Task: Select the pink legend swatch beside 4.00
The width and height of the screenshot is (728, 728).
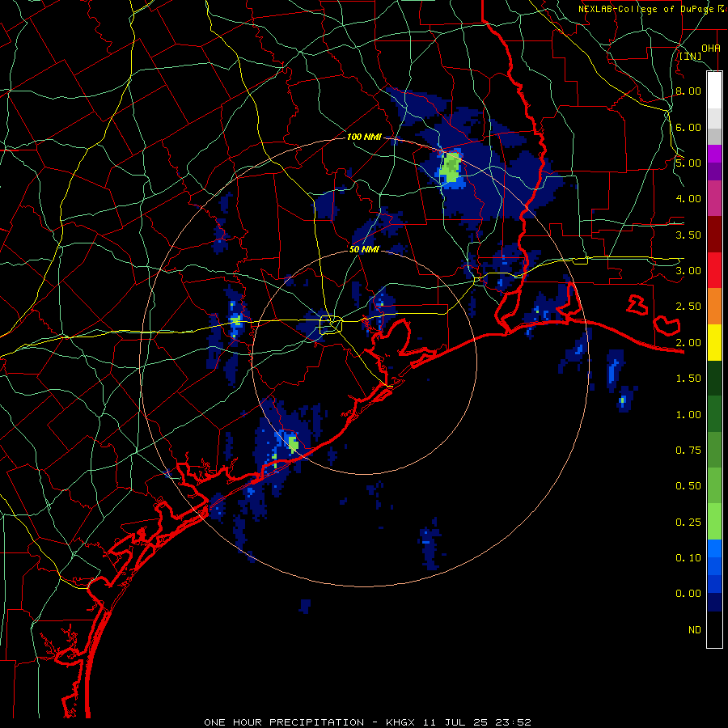Action: tap(714, 199)
